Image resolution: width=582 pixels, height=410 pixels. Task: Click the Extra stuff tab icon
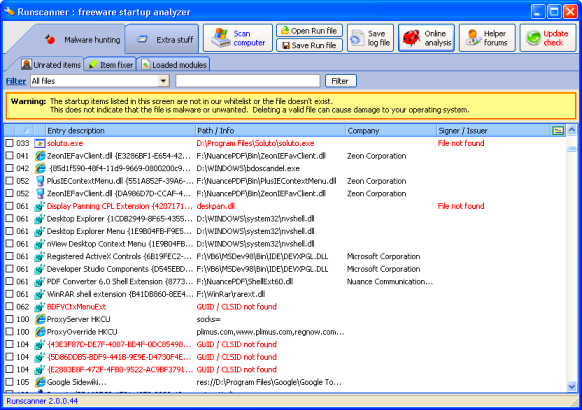click(x=143, y=39)
